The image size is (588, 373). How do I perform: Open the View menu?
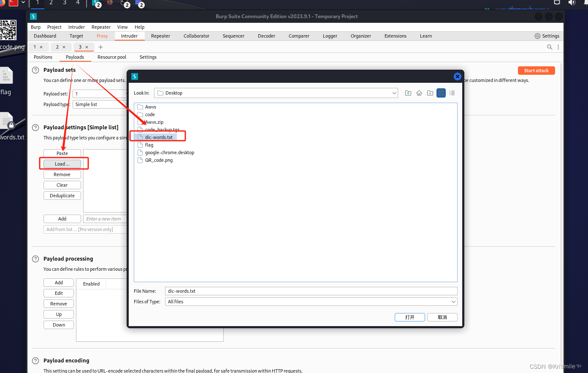[122, 27]
